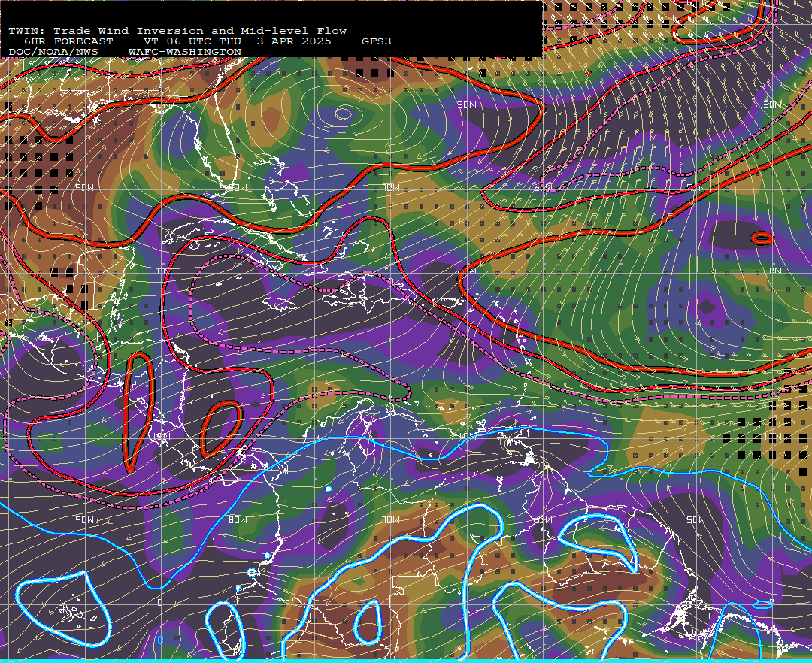
Task: Click the 70W label over inland South America
Action: pyautogui.click(x=391, y=519)
